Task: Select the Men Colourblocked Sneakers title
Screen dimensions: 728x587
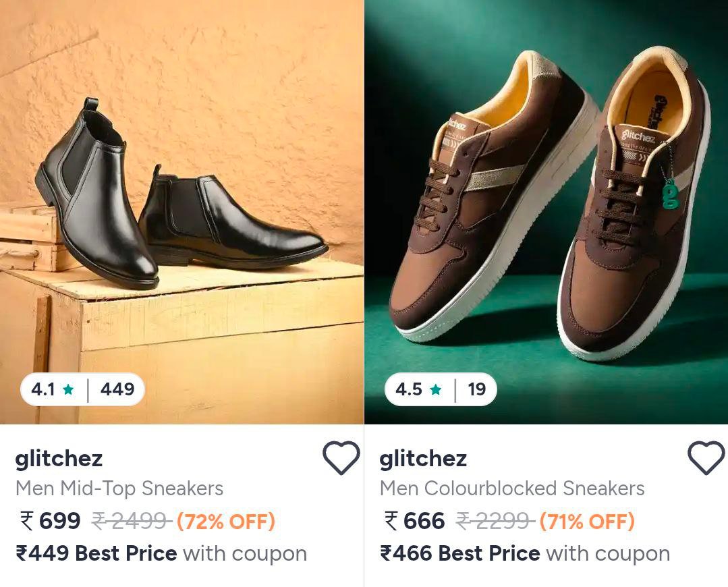Action: (x=512, y=488)
